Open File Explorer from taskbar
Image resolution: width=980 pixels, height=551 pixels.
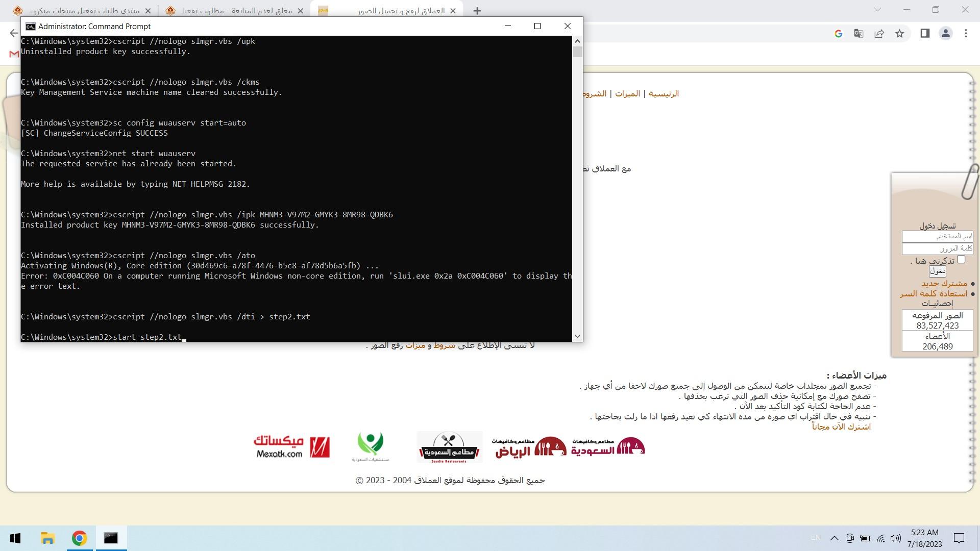click(x=47, y=538)
